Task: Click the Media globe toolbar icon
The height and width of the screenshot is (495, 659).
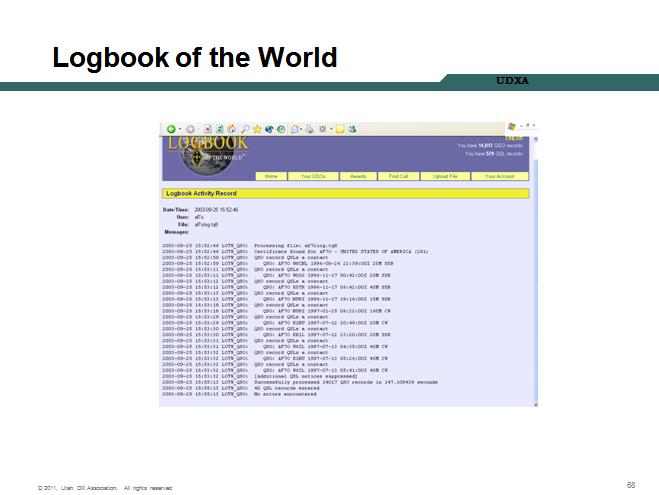Action: point(269,129)
